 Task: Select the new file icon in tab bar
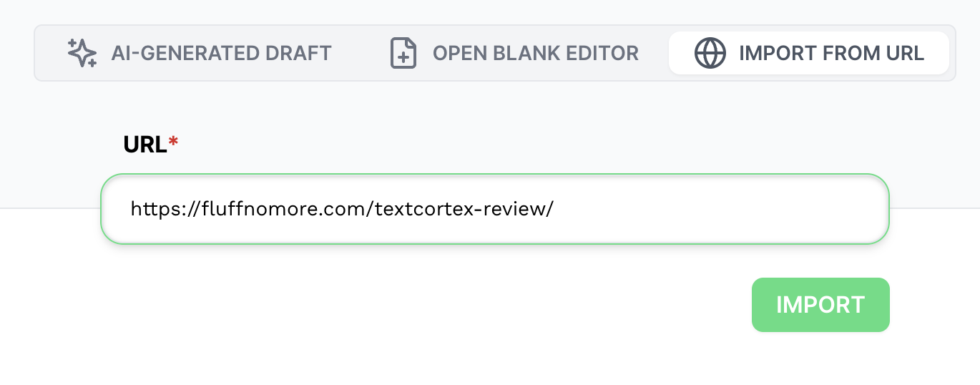click(x=403, y=53)
